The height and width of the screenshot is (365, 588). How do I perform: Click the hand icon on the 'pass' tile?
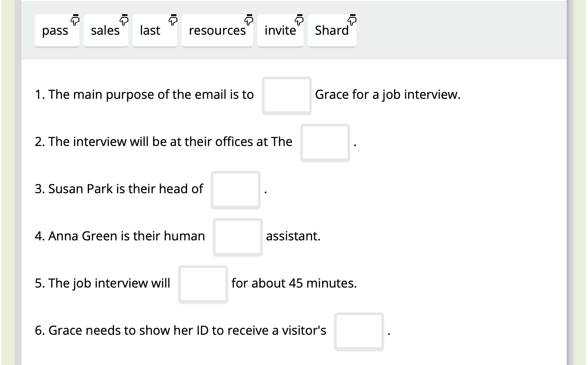pos(75,20)
